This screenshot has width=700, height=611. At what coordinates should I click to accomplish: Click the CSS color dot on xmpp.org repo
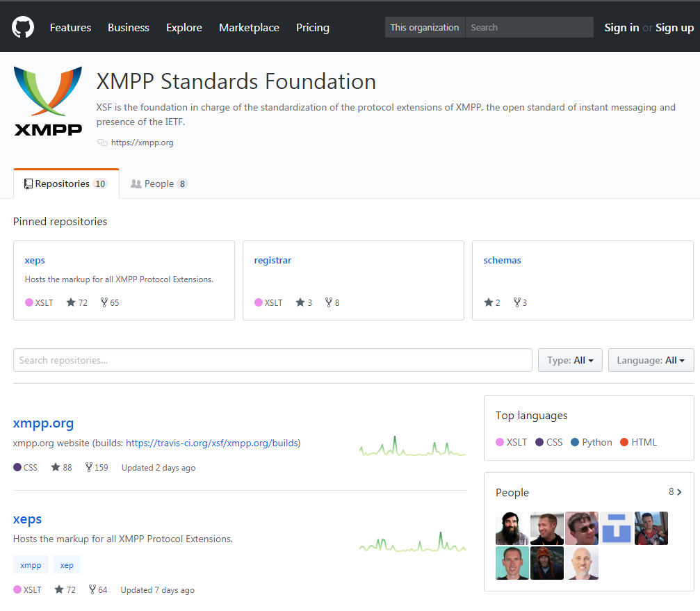pyautogui.click(x=17, y=467)
